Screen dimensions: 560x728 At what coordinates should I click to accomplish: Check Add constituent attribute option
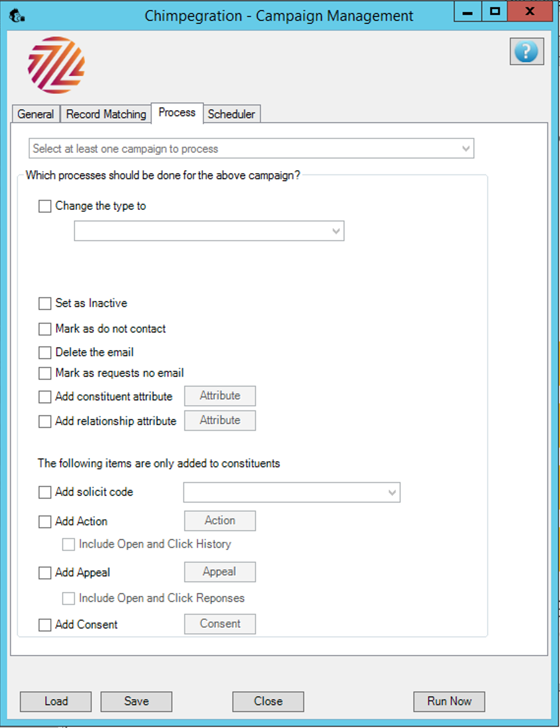click(45, 397)
